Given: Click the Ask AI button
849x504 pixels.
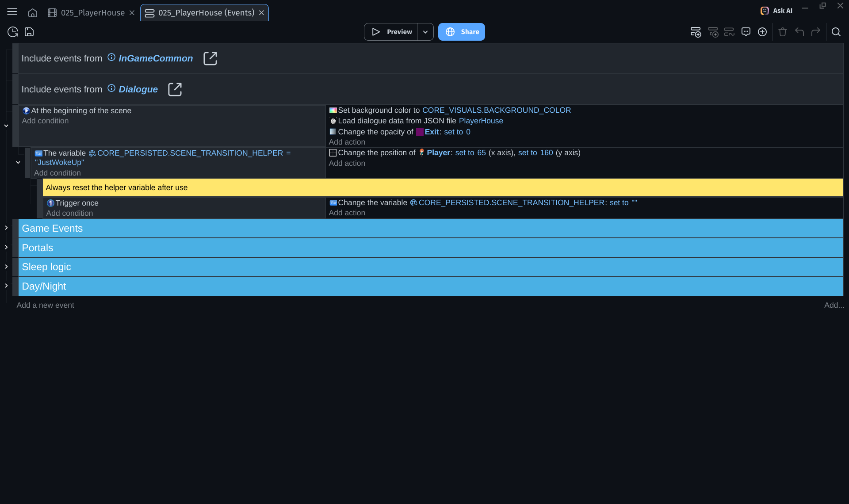Looking at the screenshot, I should point(776,11).
